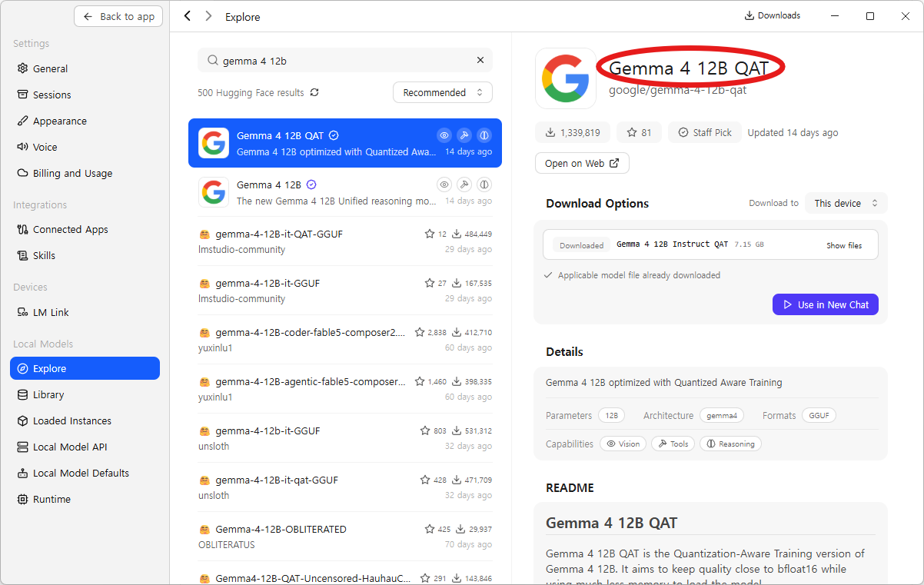Open Runtime settings
Viewport: 924px width, 585px height.
click(85, 499)
